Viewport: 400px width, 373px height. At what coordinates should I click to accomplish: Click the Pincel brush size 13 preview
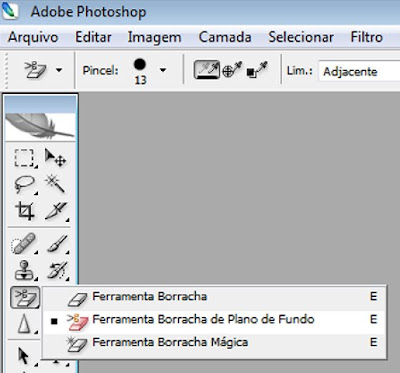pos(140,71)
